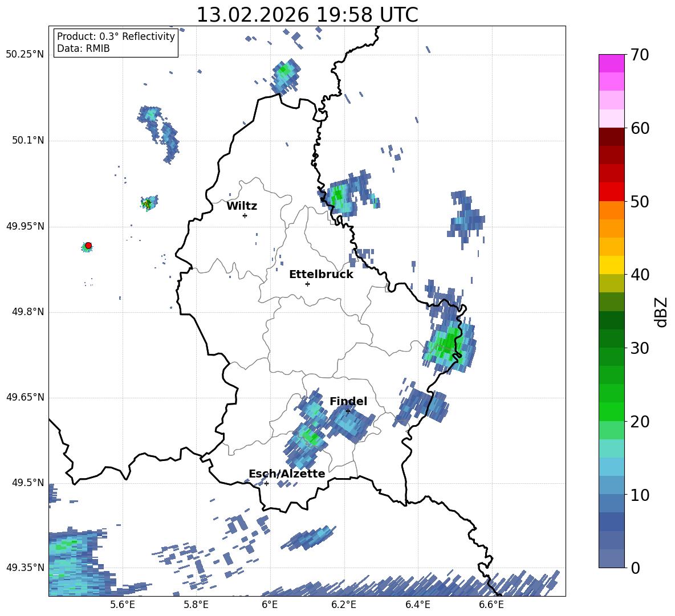Click the 20 value on colorbar

[640, 421]
